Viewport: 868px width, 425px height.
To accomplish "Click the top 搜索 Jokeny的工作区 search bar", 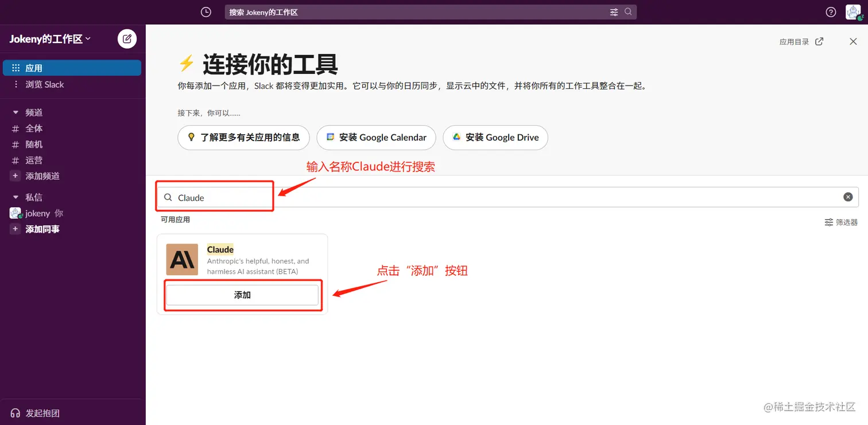I will (431, 12).
